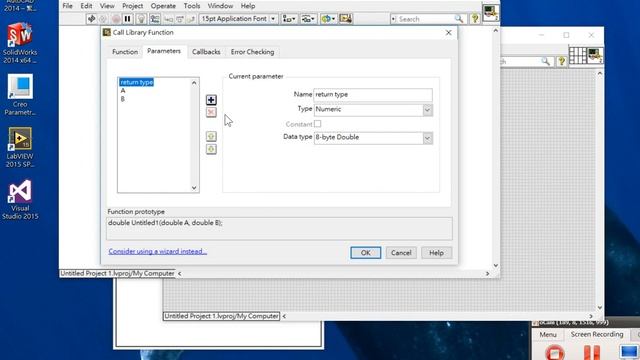The height and width of the screenshot is (360, 640).
Task: Click the magnifier icon in the front Search box
Action: 459,19
